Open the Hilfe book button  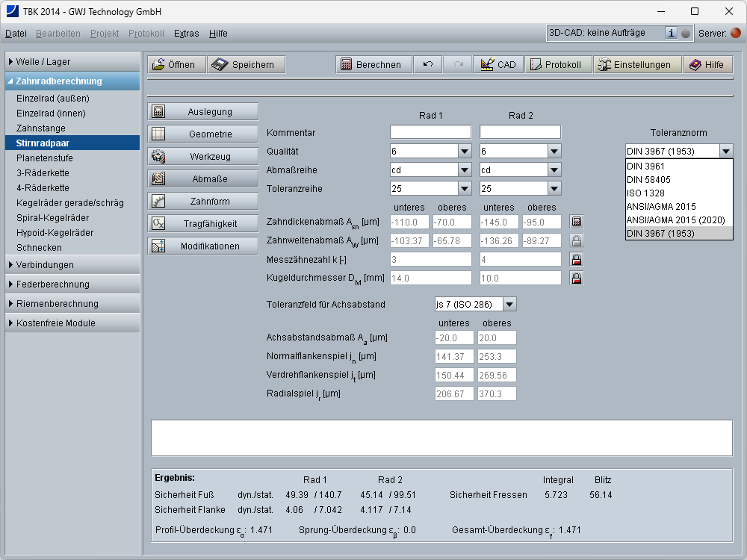(706, 65)
